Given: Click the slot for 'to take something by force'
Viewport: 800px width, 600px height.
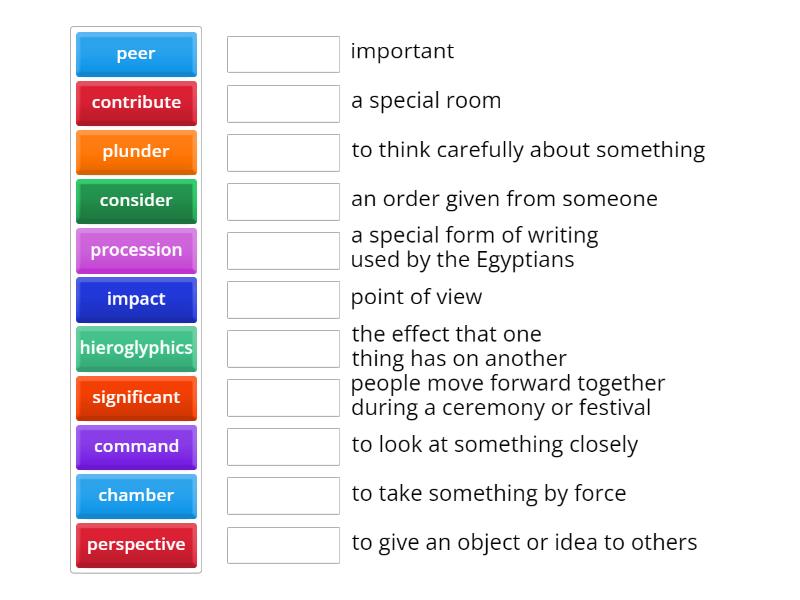Looking at the screenshot, I should point(283,495).
